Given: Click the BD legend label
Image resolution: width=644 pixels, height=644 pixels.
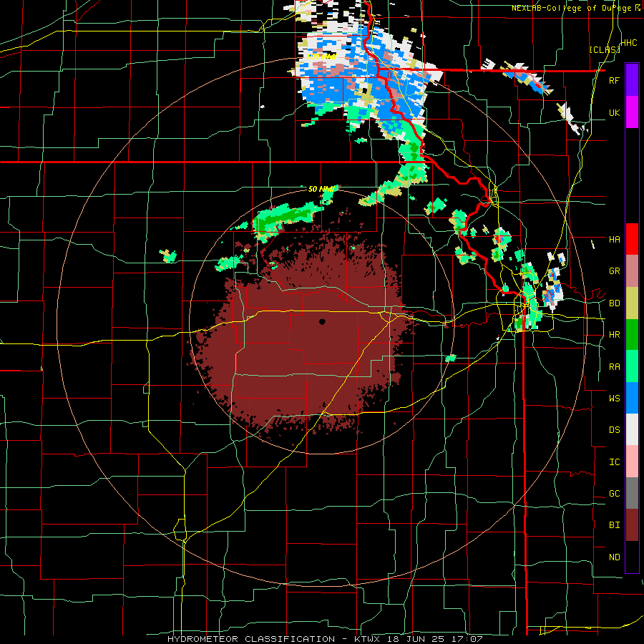Looking at the screenshot, I should click(614, 303).
